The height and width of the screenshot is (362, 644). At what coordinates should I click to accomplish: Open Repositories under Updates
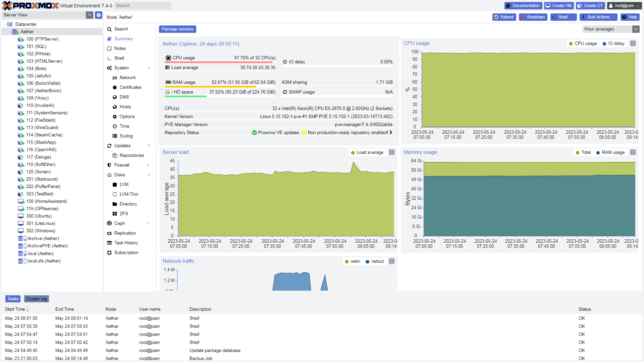(131, 155)
